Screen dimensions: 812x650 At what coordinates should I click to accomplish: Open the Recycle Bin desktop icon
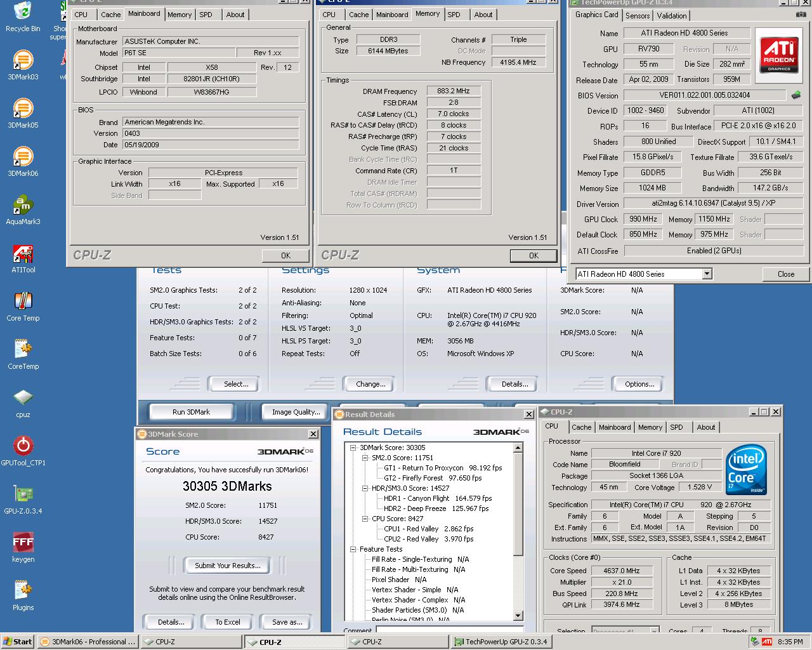click(x=23, y=17)
